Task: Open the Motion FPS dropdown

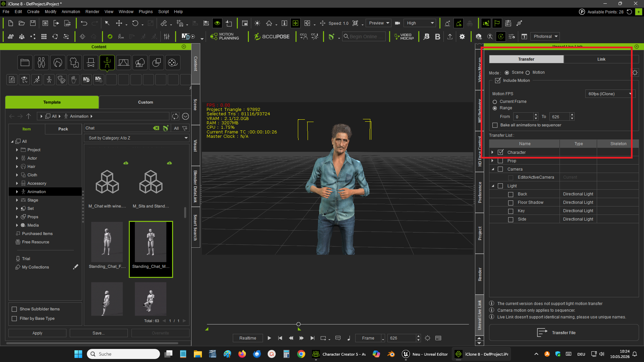Action: 609,94
